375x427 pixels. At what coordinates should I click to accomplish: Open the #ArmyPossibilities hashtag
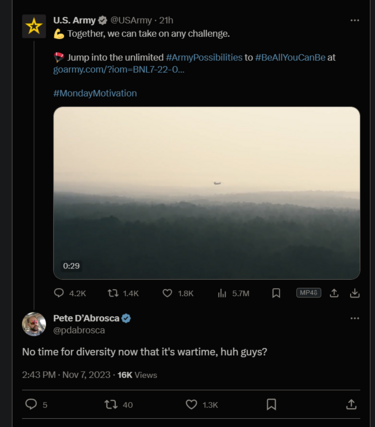click(204, 57)
